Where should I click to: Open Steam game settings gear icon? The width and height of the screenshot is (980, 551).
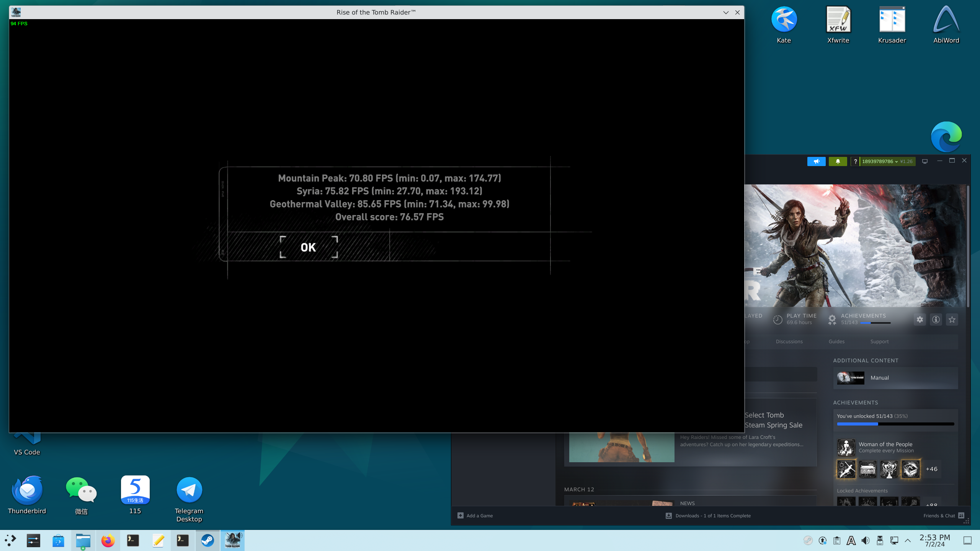click(920, 320)
